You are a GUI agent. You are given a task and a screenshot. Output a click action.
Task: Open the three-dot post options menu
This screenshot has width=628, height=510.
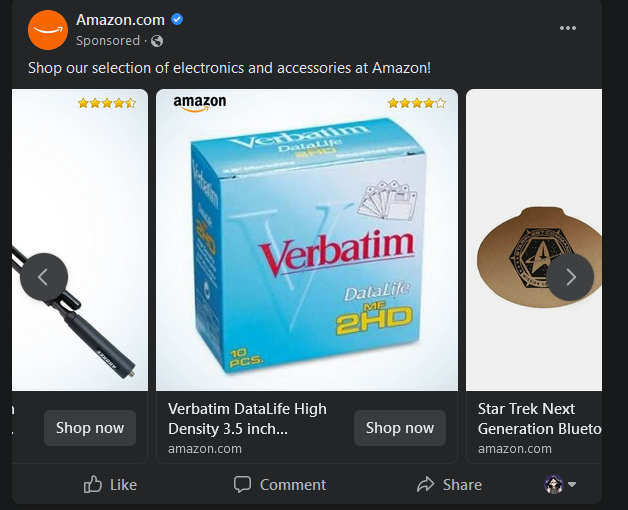568,28
